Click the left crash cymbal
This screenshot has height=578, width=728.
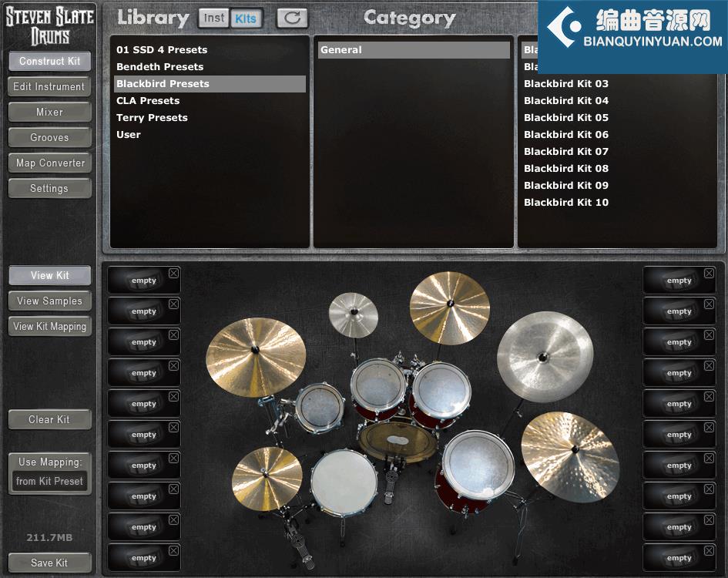[x=256, y=357]
